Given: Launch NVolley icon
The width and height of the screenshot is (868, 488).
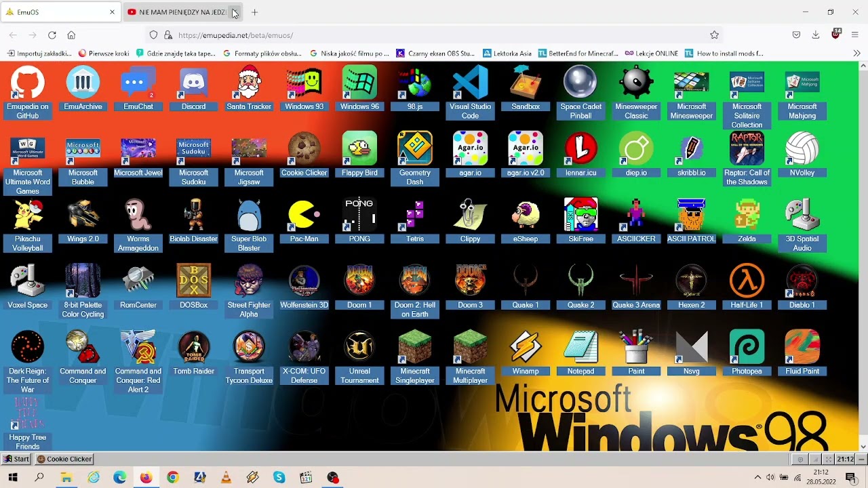Looking at the screenshot, I should click(802, 155).
